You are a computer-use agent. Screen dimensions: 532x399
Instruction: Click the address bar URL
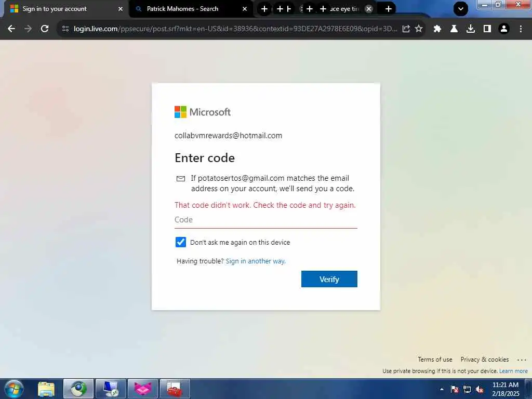pyautogui.click(x=235, y=29)
